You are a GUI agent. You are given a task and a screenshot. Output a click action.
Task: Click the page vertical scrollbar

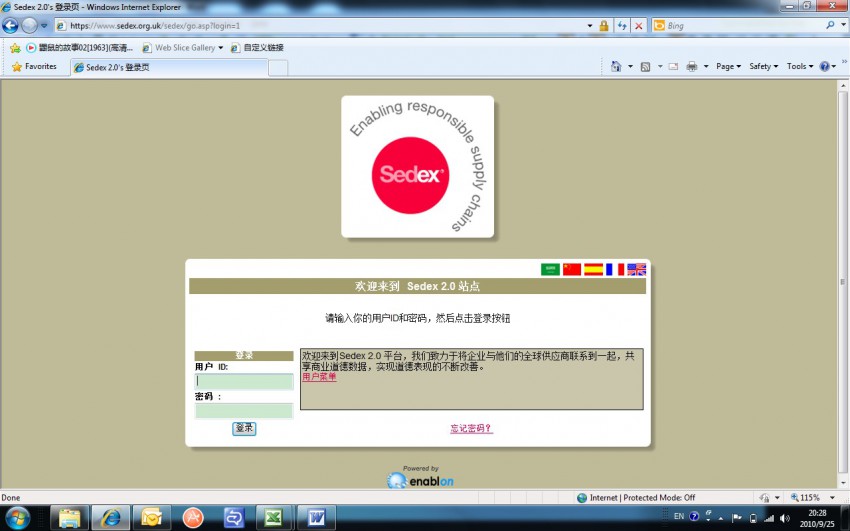tap(842, 283)
